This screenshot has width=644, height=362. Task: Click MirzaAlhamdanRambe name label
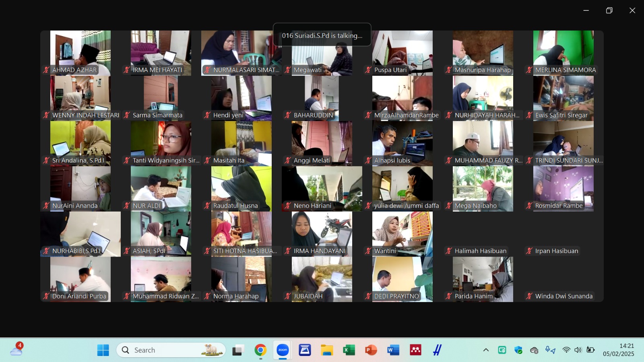(407, 115)
